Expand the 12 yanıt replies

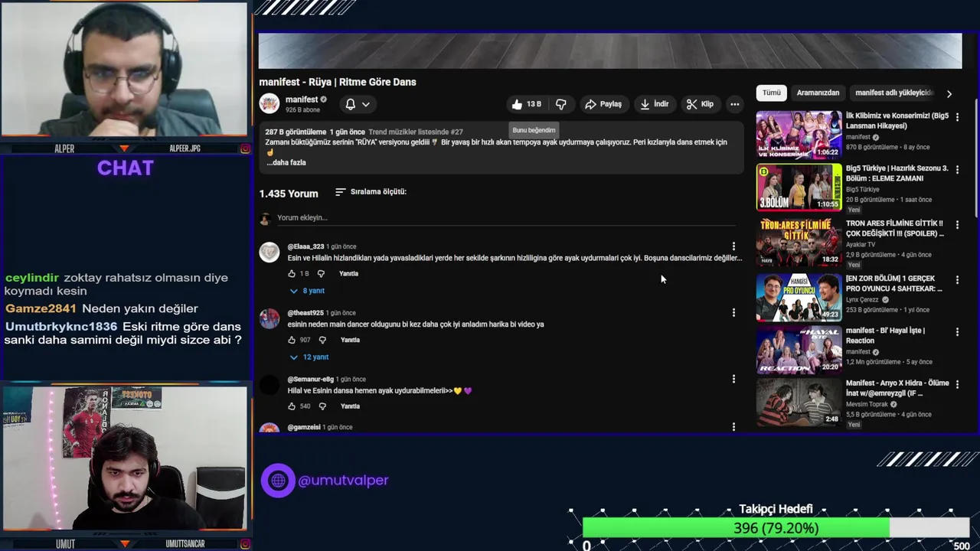[x=309, y=357]
